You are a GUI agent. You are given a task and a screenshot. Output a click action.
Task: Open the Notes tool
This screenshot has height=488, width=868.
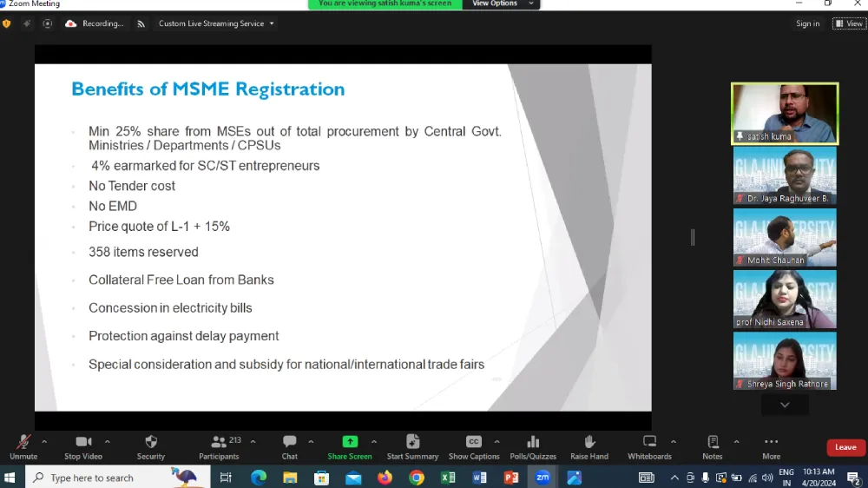(713, 442)
